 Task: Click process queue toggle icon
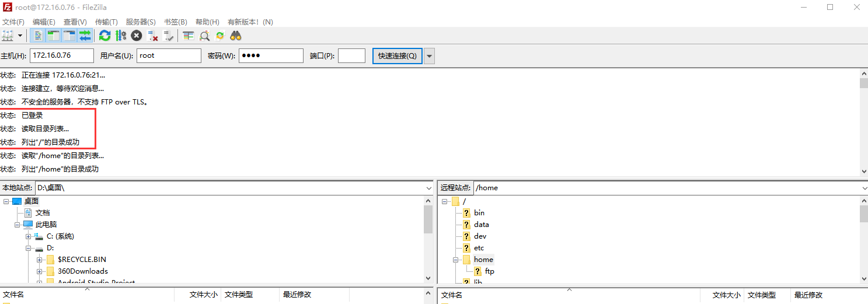(x=121, y=36)
